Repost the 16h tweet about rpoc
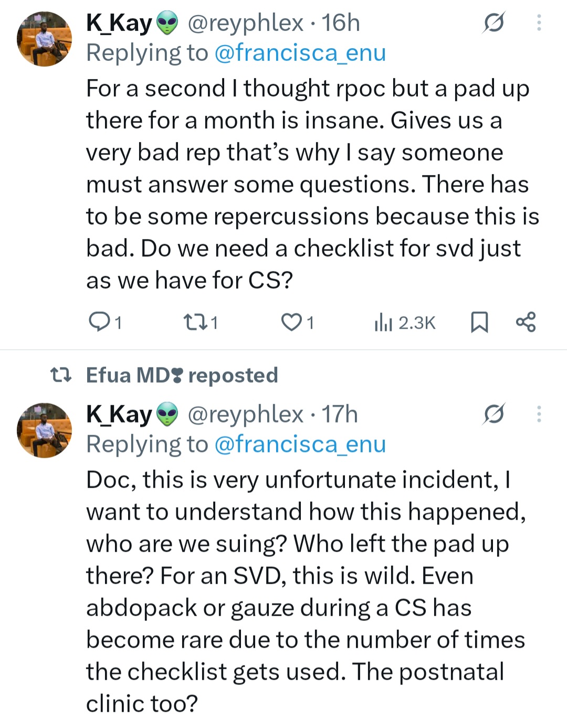The image size is (567, 728). [200, 322]
